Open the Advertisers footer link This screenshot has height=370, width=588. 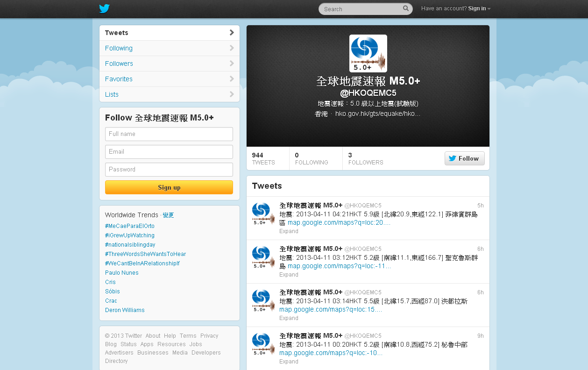tap(119, 353)
